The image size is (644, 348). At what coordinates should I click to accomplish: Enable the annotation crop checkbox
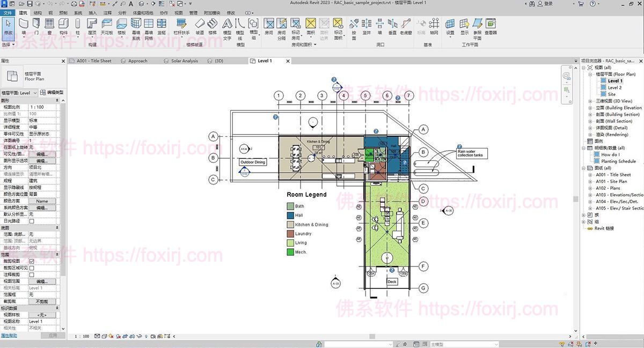pos(31,275)
